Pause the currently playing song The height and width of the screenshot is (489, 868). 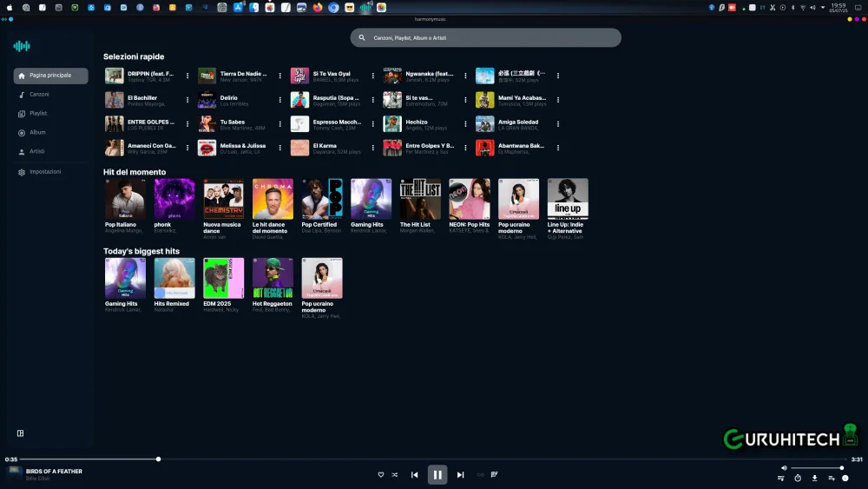coord(437,474)
